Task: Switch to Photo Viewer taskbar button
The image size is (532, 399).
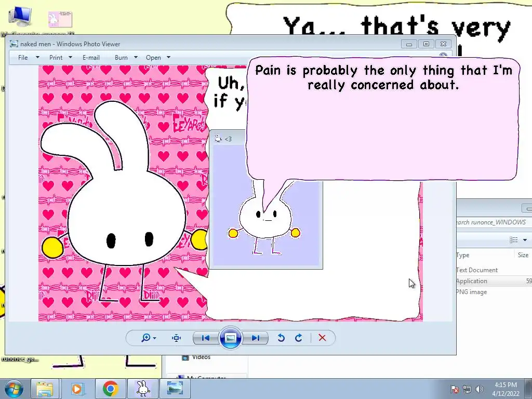Action: (175, 389)
